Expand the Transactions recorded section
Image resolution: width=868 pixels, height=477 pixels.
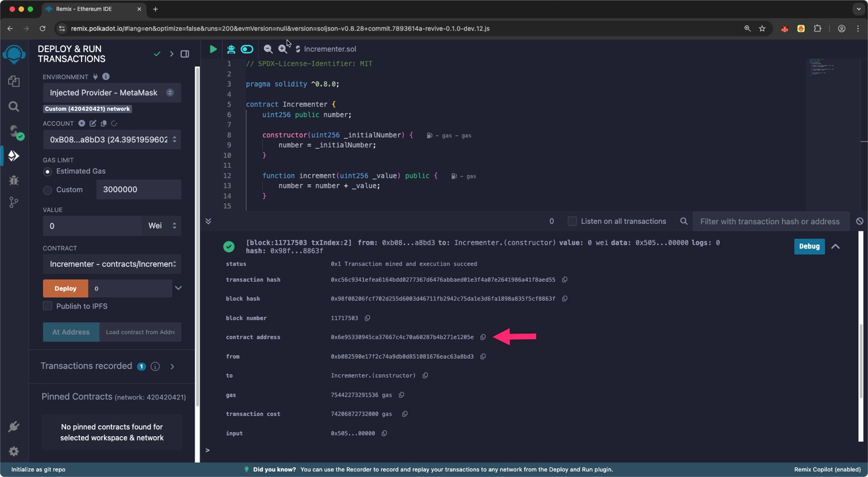tap(172, 366)
